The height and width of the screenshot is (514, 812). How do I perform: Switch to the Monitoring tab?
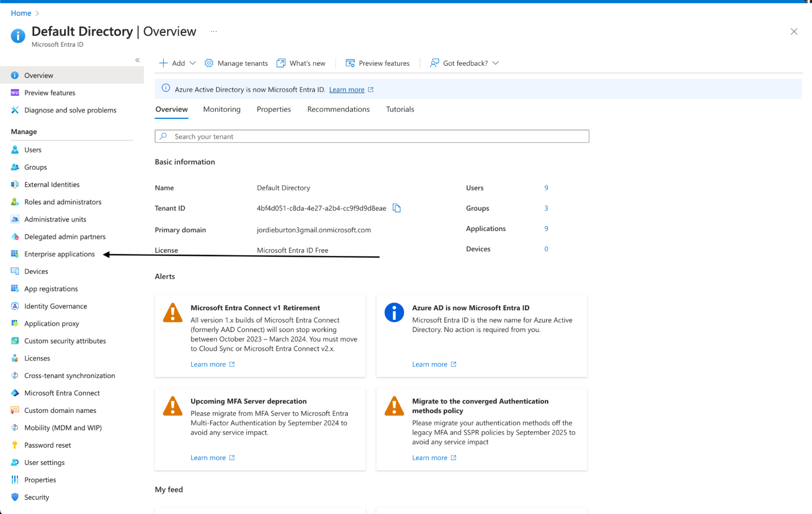coord(222,109)
